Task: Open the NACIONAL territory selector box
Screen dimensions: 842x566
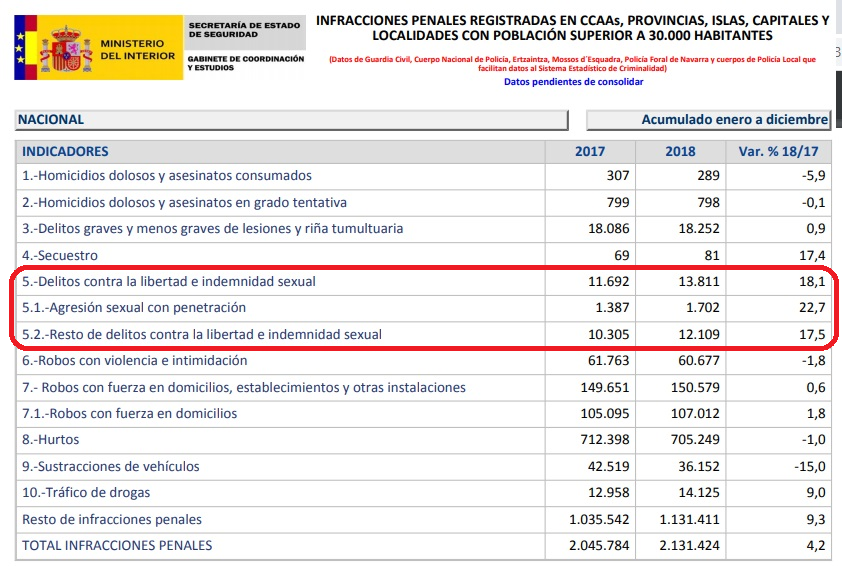Action: click(292, 120)
